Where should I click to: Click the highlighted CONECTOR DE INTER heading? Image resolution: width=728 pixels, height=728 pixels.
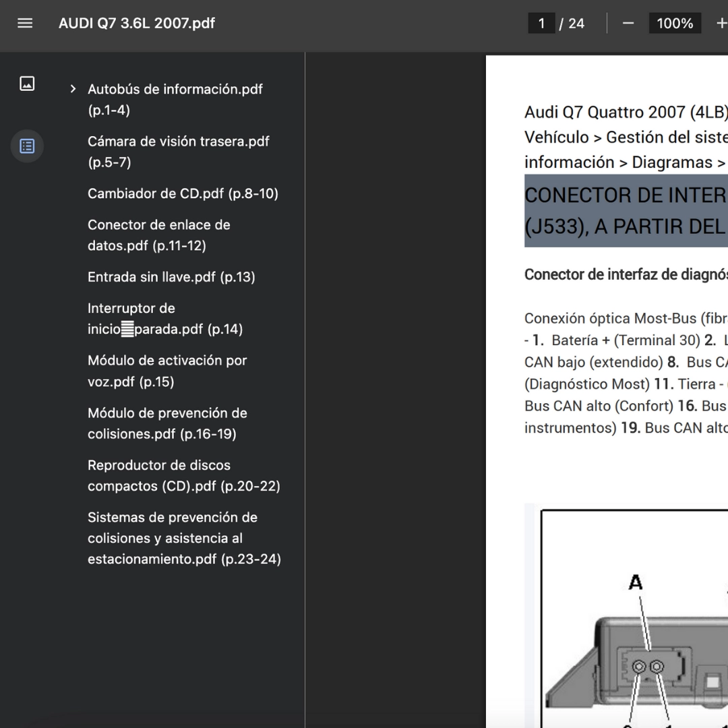626,211
